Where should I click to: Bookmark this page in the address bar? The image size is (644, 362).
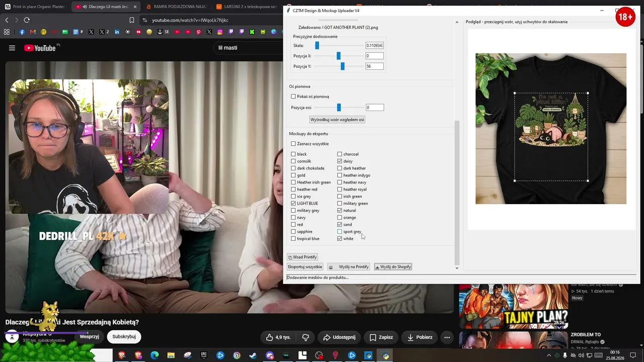pos(132,20)
